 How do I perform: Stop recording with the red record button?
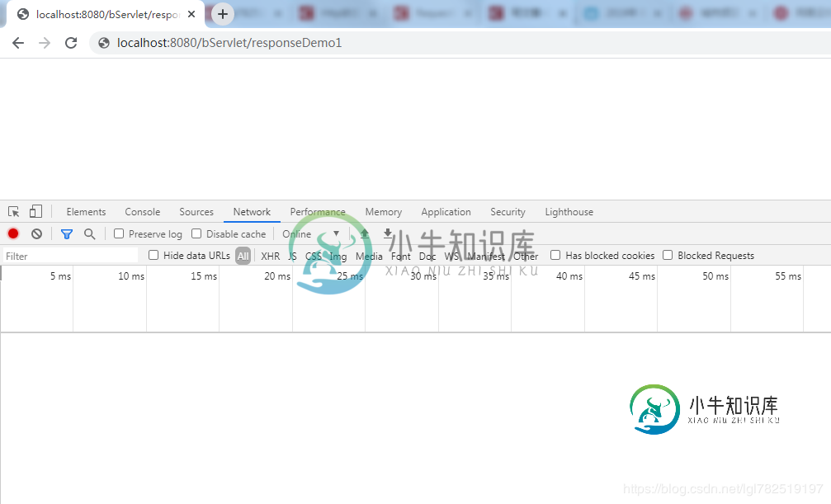13,233
